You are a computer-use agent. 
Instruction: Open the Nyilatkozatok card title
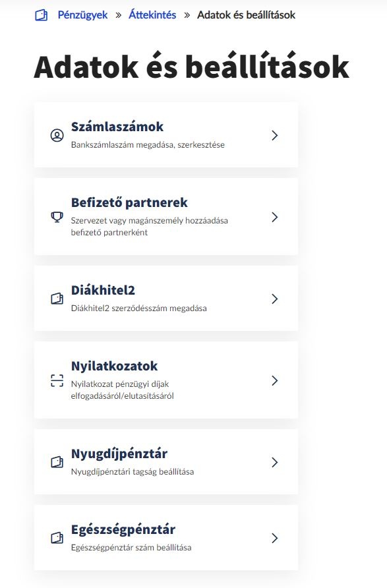[114, 366]
